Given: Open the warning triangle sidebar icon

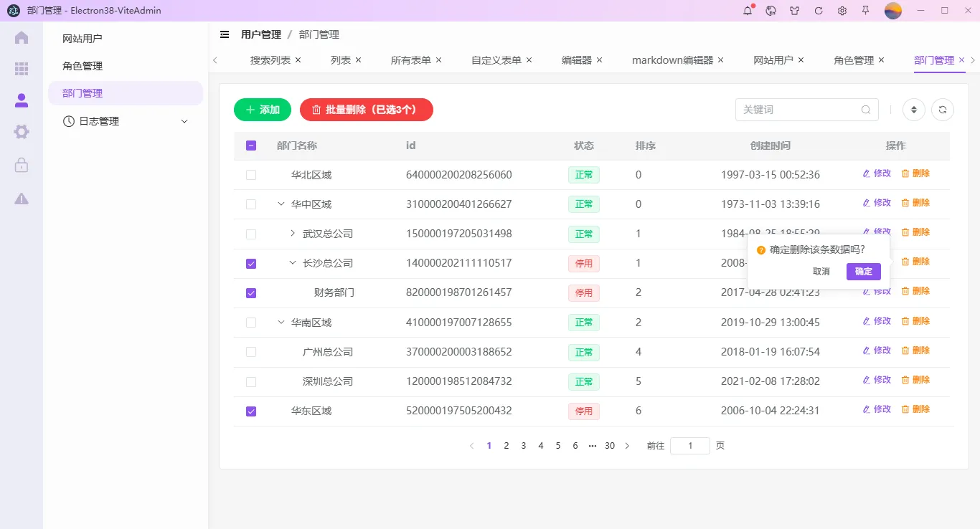Looking at the screenshot, I should (22, 199).
